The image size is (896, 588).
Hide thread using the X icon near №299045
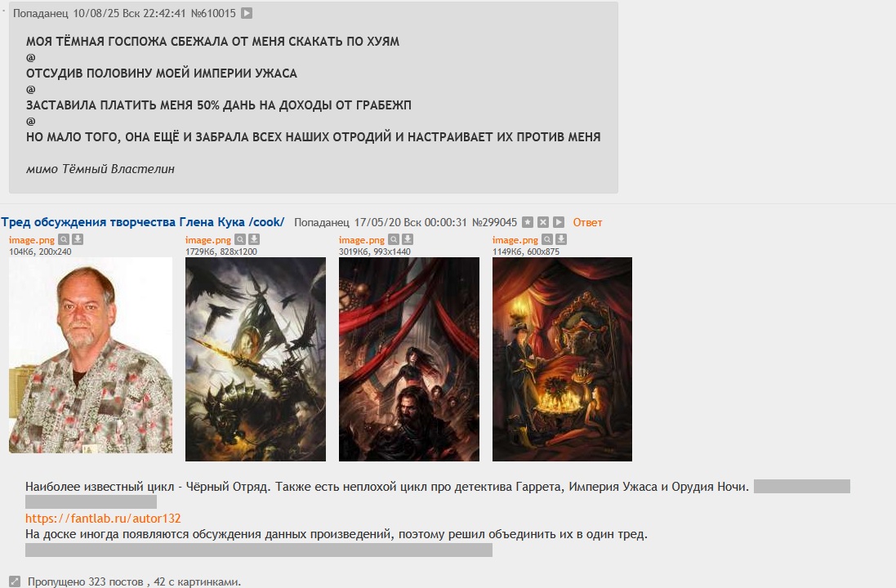543,222
